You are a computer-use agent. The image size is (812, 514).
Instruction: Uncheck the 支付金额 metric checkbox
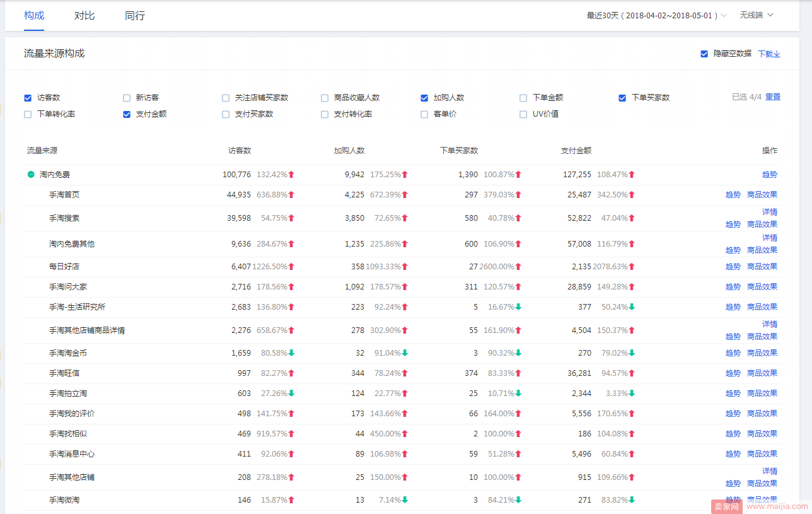(127, 114)
